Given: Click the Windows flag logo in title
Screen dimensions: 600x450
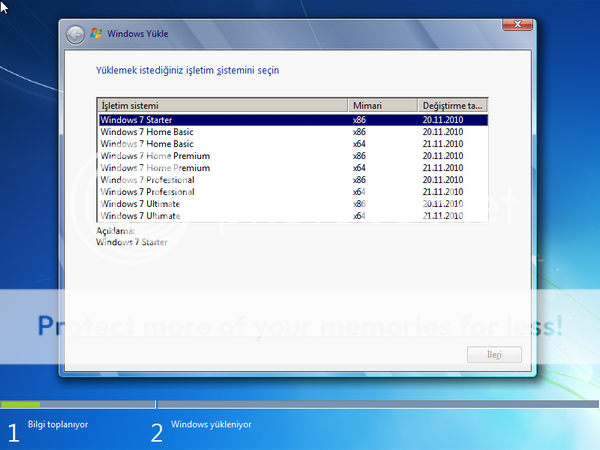Looking at the screenshot, I should click(96, 34).
